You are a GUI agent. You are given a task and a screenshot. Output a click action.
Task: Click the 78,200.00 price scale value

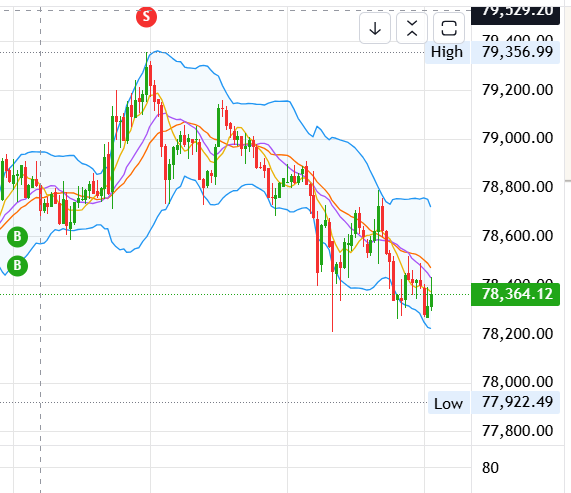click(x=517, y=334)
